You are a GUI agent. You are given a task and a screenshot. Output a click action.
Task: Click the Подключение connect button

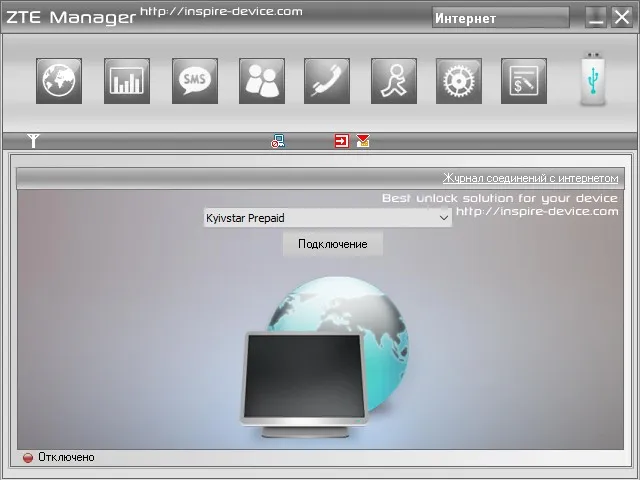pos(333,244)
